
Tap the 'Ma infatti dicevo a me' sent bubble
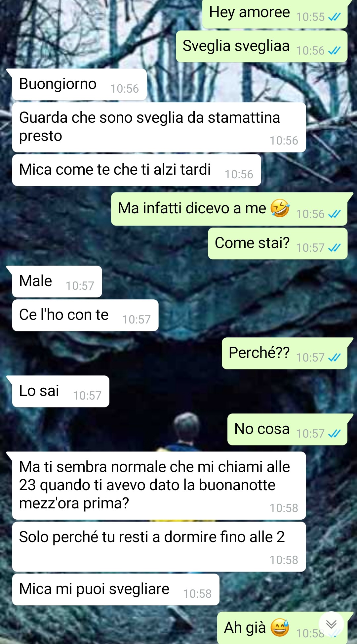tap(229, 209)
